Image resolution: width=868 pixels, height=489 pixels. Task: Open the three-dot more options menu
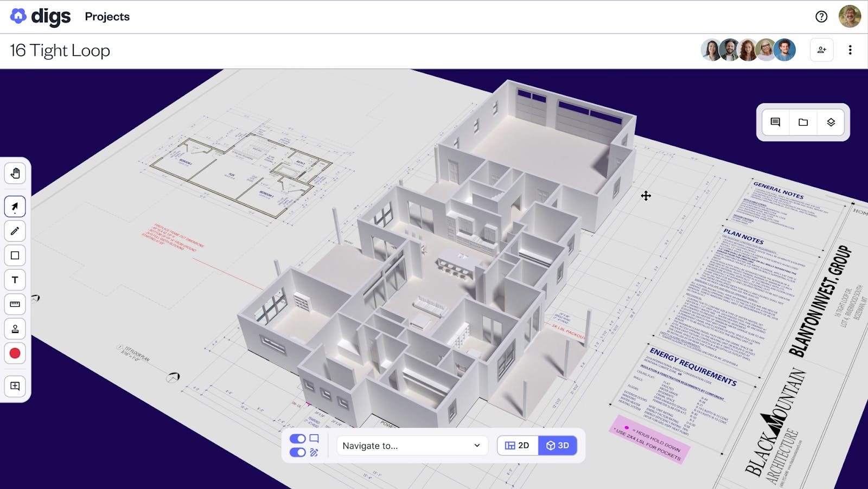pyautogui.click(x=850, y=50)
